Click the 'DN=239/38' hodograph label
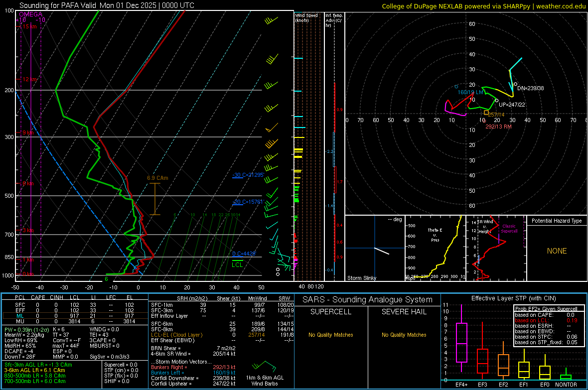The image size is (588, 390). (x=530, y=88)
